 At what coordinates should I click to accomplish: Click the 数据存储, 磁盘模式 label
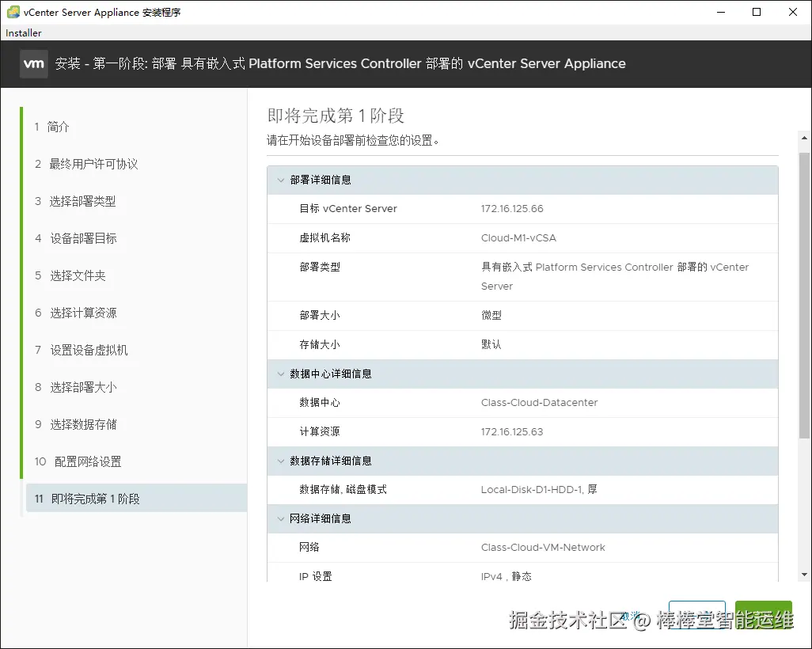pos(343,489)
